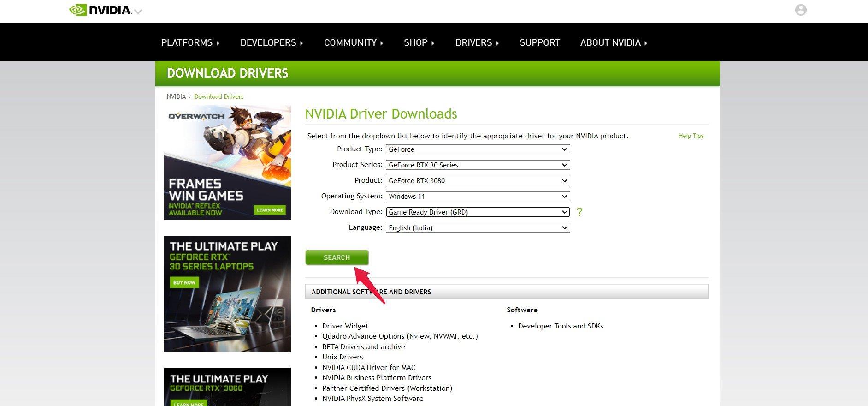The image size is (868, 406).
Task: Open the Product Series dropdown
Action: point(478,165)
